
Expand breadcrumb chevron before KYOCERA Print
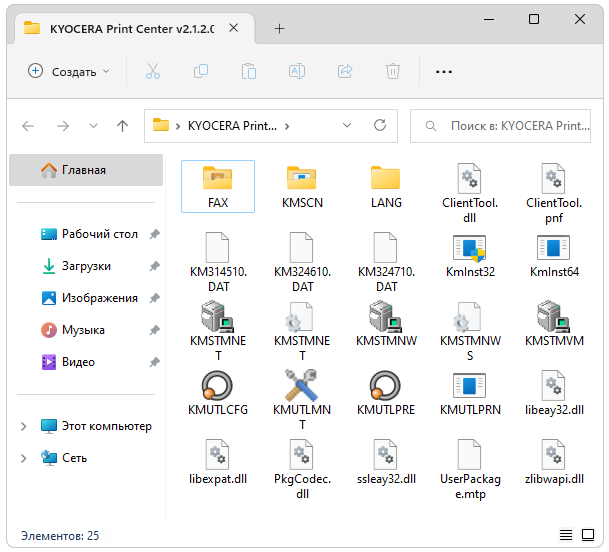point(178,126)
